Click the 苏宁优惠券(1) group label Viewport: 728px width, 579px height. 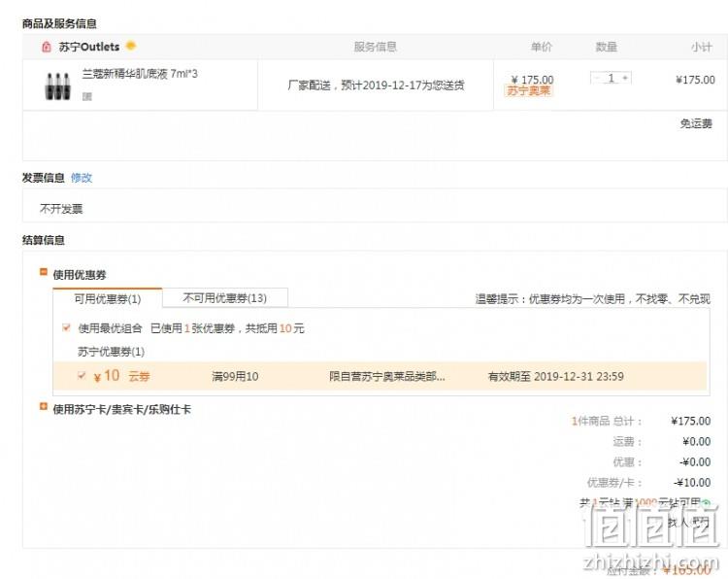(111, 352)
